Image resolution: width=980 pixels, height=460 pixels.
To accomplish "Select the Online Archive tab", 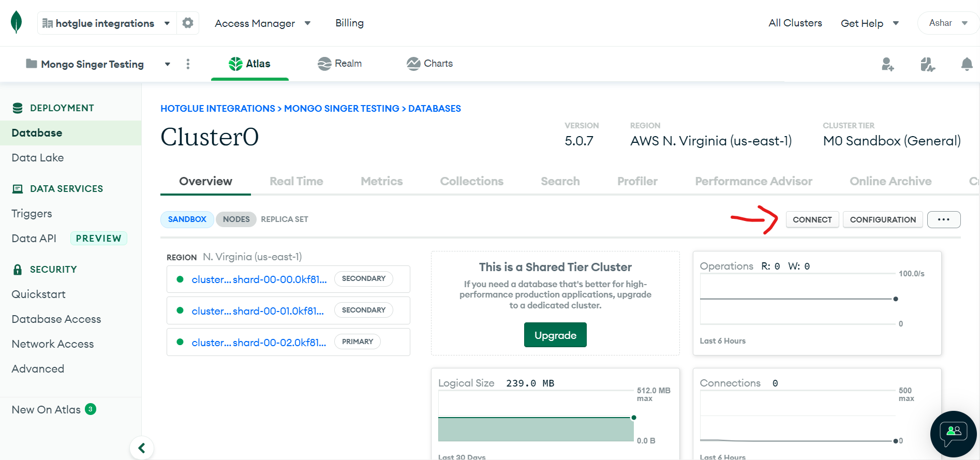I will point(890,181).
